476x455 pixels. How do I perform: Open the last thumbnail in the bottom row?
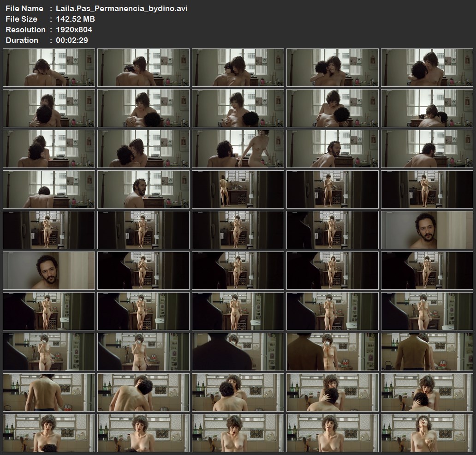point(427,433)
